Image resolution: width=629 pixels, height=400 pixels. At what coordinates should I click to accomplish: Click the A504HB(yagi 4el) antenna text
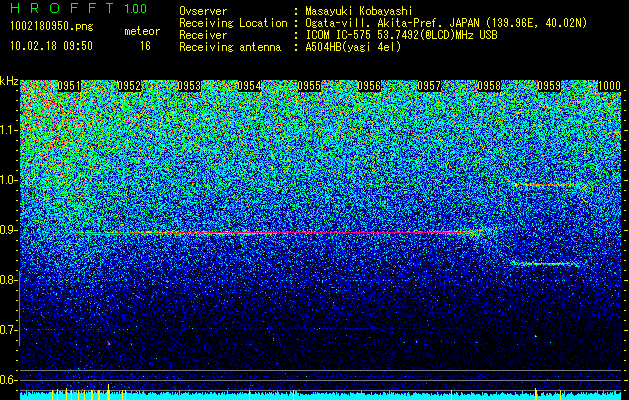(x=353, y=47)
